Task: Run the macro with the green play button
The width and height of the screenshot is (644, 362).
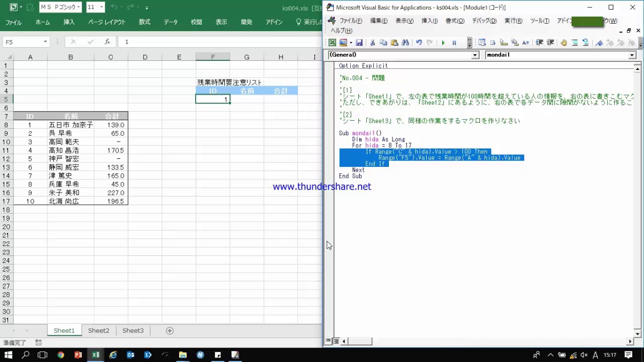Action: coord(443,43)
